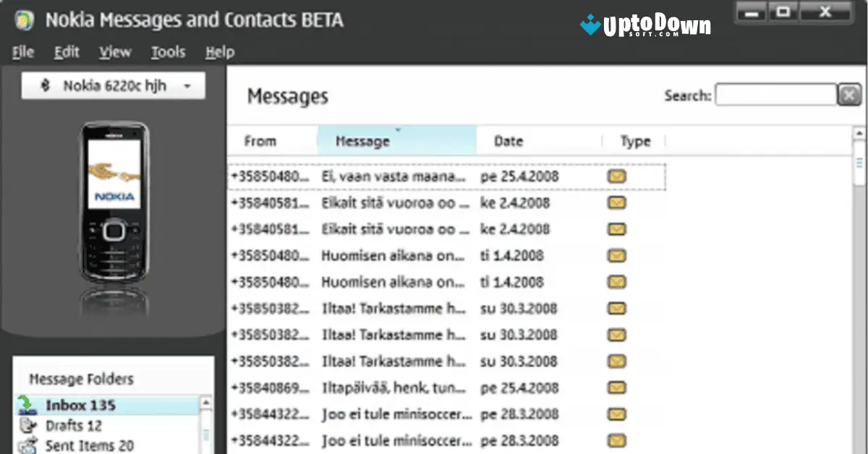
Task: Toggle sorting by the Type column
Action: [x=634, y=141]
